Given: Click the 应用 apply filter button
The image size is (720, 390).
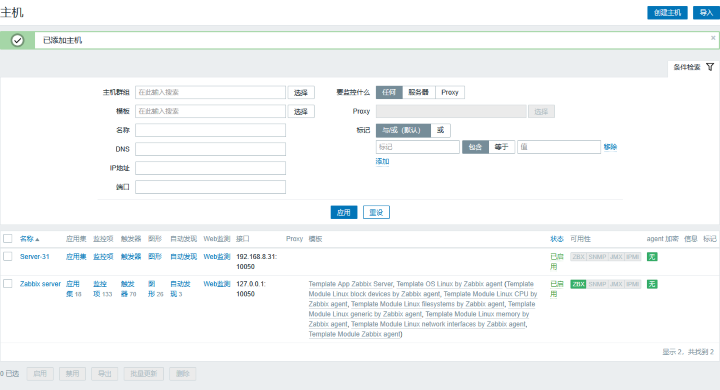Looking at the screenshot, I should click(343, 212).
